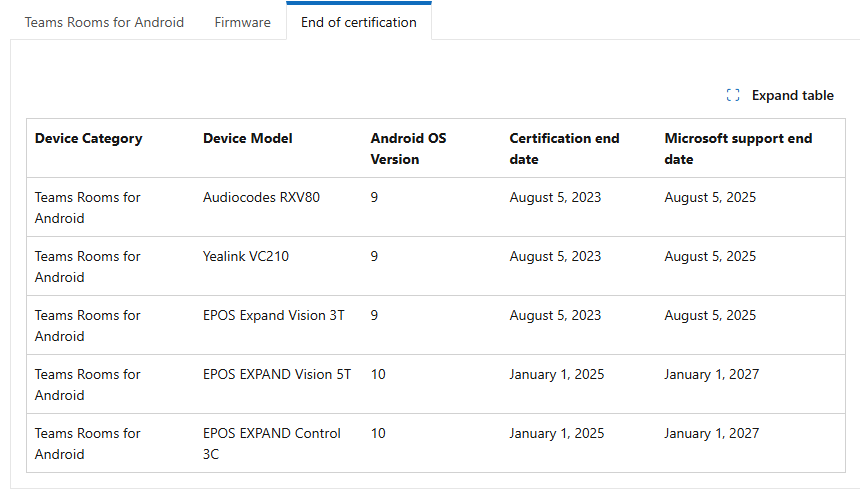Click August 5, 2023 in Yealink VC210 row
860x490 pixels.
pyautogui.click(x=555, y=256)
